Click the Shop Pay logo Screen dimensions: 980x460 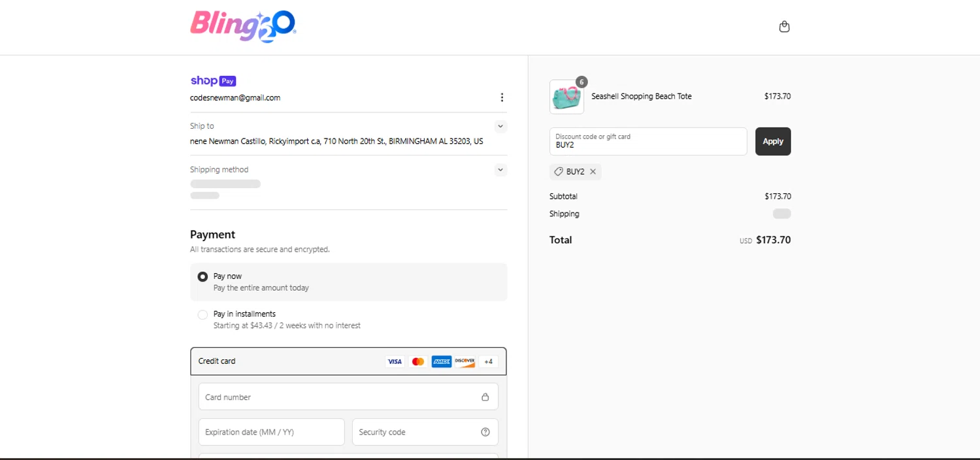coord(213,81)
